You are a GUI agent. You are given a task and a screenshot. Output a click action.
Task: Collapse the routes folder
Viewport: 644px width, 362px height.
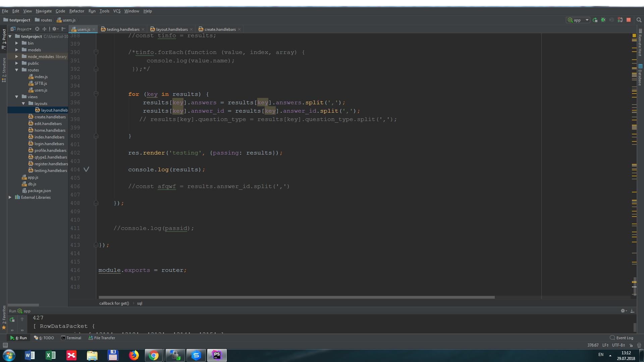click(x=17, y=70)
